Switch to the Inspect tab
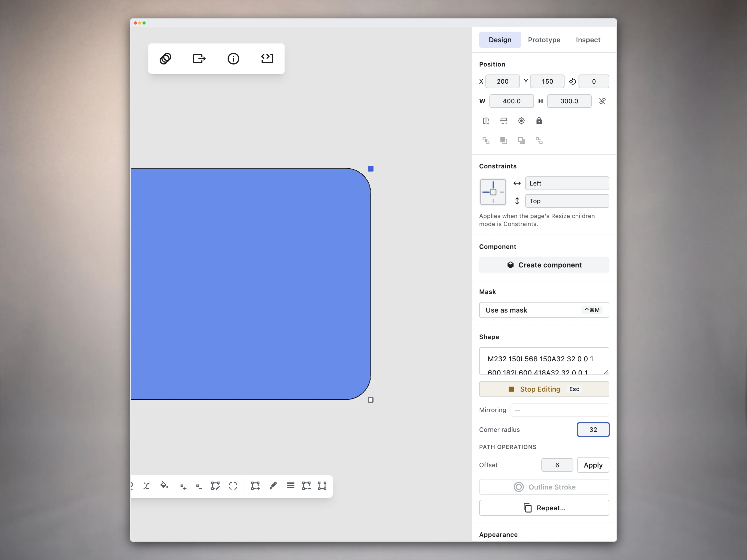747x560 pixels. click(588, 40)
